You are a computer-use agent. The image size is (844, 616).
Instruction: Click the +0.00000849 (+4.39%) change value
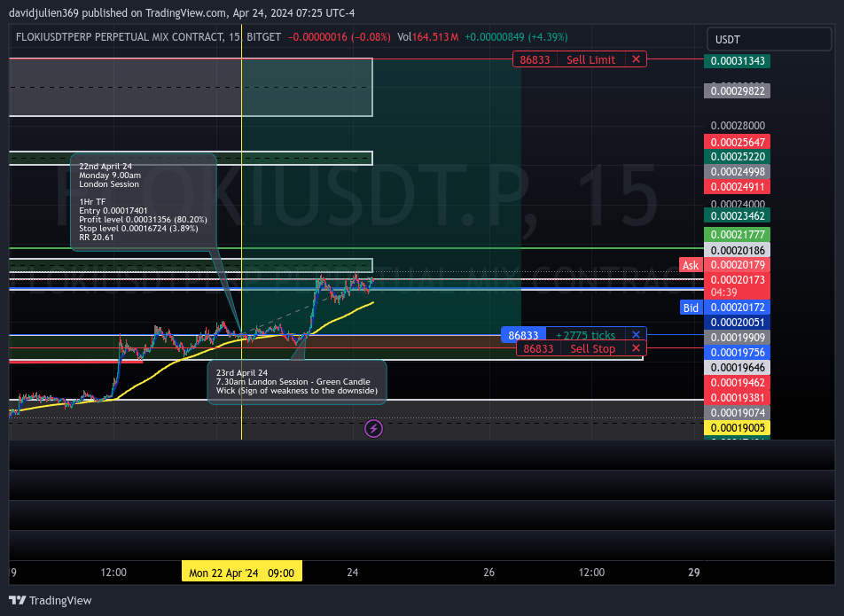click(516, 37)
